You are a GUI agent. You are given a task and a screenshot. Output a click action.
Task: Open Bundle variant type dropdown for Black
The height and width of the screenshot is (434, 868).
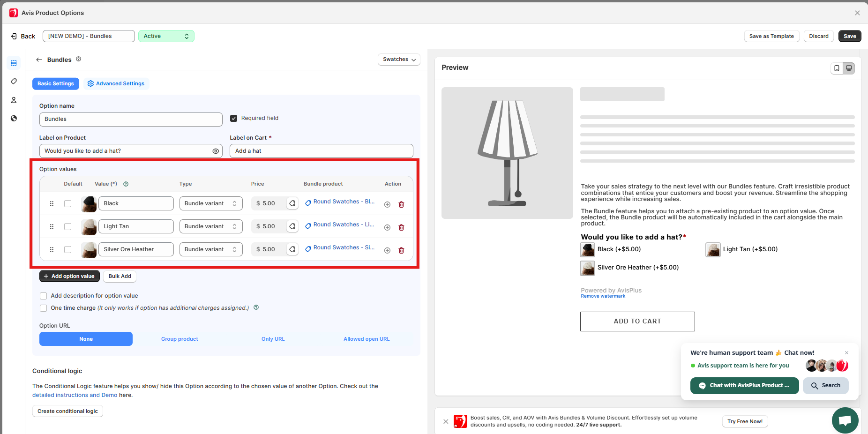(x=211, y=203)
